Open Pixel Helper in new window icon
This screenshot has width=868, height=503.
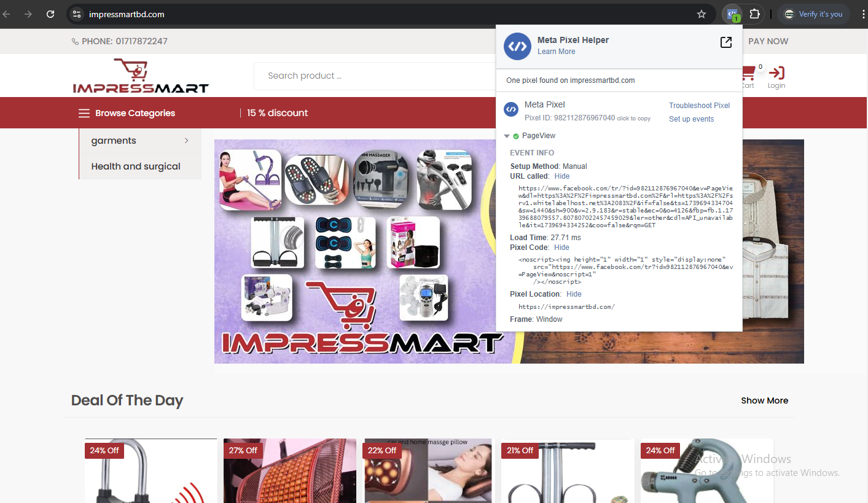725,42
